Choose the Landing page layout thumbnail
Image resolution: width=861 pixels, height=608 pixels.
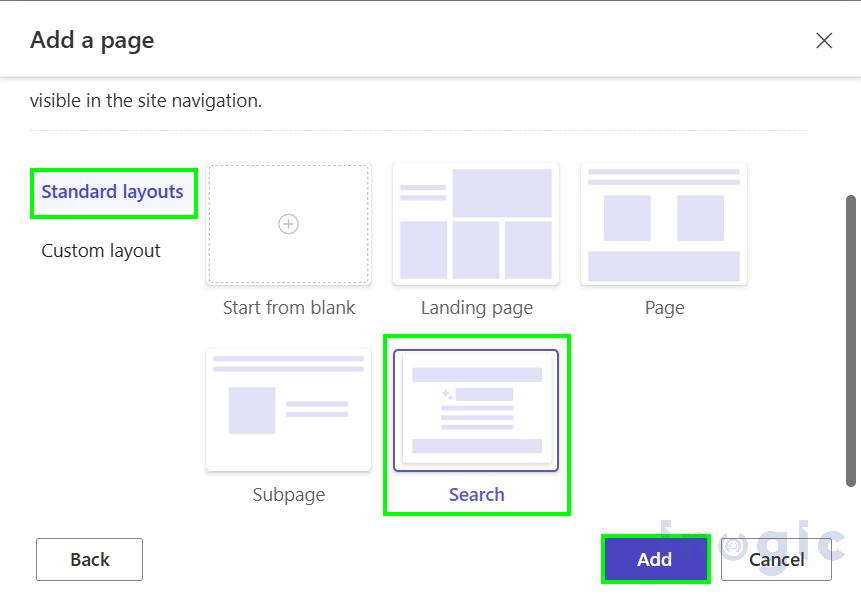(x=476, y=224)
